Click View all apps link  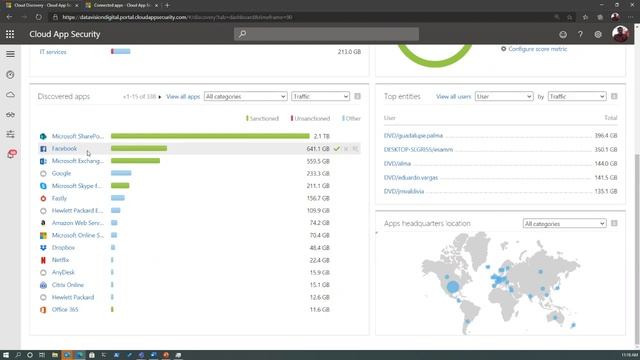[183, 97]
